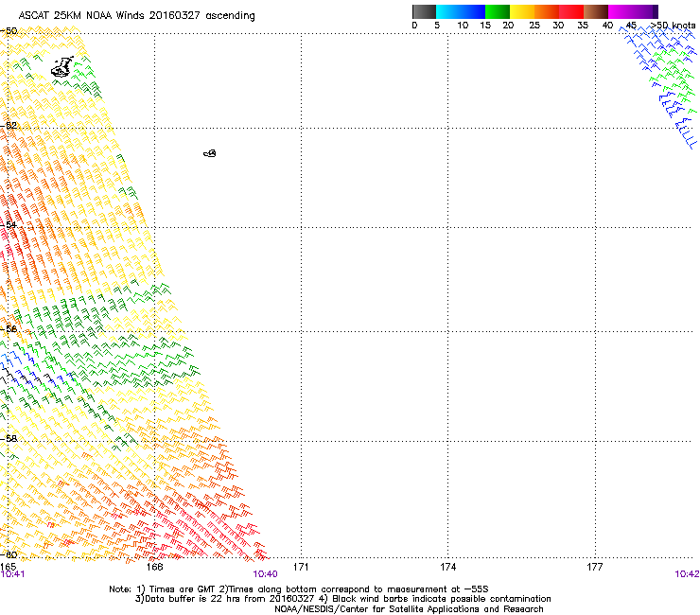This screenshot has height=615, width=700.
Task: Click the note 'Black wind barbs indicate possible contamination'
Action: 441,599
